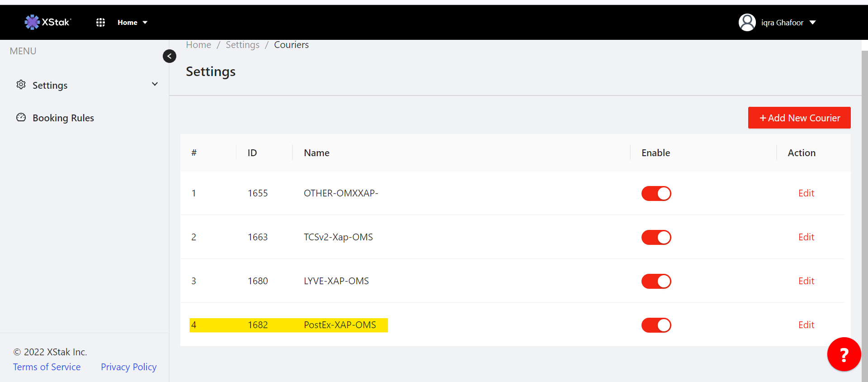The image size is (868, 382).
Task: Expand the Settings menu chevron
Action: coord(155,84)
